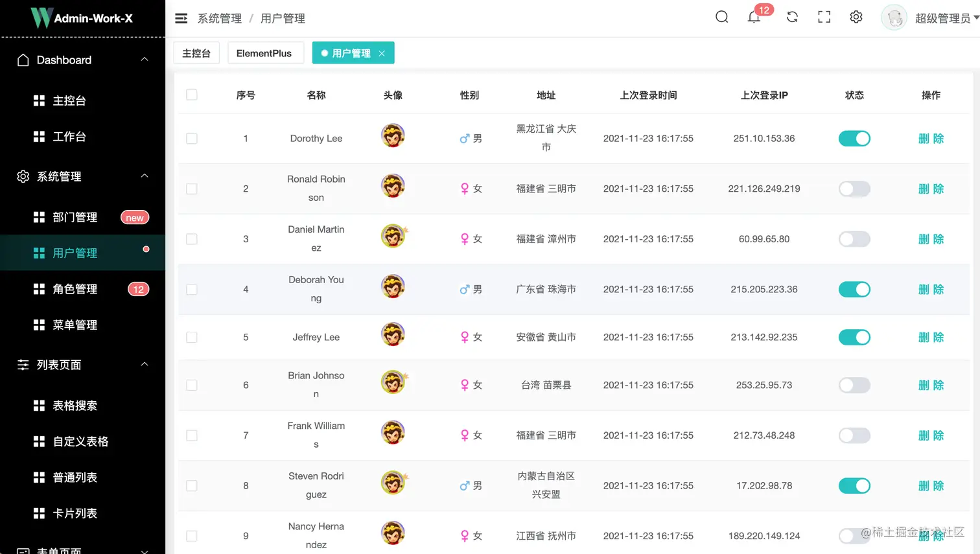980x554 pixels.
Task: Click the search magnifier icon in top bar
Action: click(x=721, y=17)
